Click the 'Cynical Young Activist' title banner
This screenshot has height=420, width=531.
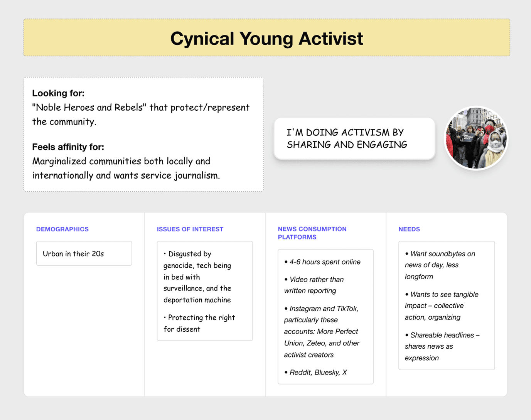pyautogui.click(x=266, y=38)
